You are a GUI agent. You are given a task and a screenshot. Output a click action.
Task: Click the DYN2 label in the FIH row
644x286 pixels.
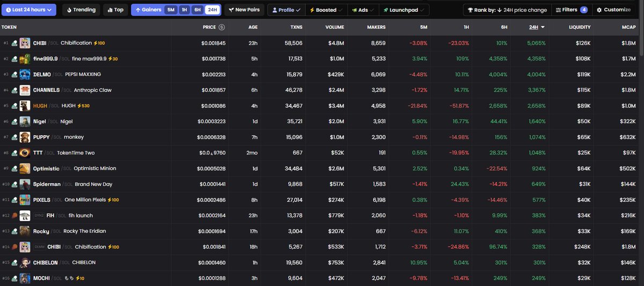[39, 216]
